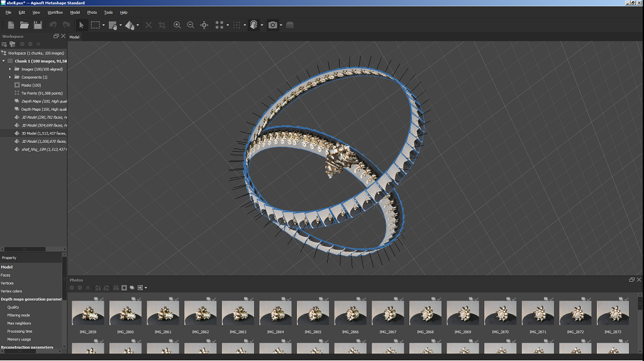The image size is (644, 361).
Task: Click the Save project disk icon
Action: pyautogui.click(x=38, y=25)
